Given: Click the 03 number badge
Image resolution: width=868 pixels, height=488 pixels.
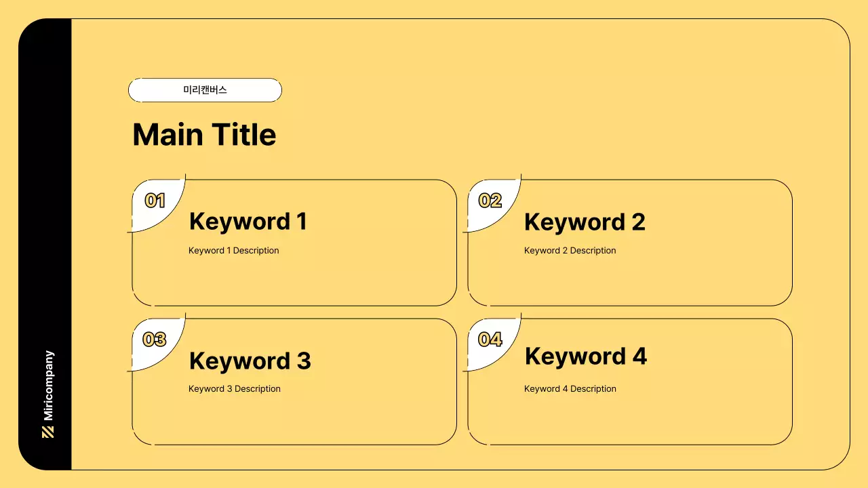Looking at the screenshot, I should click(x=155, y=340).
